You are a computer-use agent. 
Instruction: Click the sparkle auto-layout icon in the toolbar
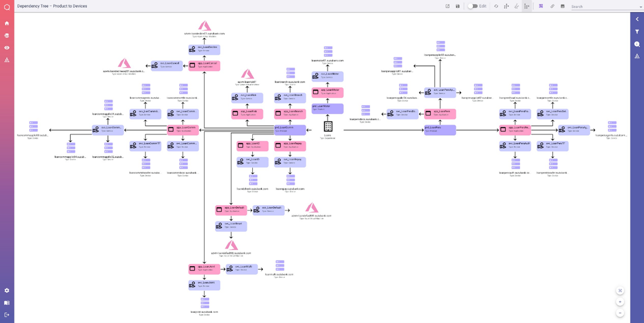tap(517, 6)
